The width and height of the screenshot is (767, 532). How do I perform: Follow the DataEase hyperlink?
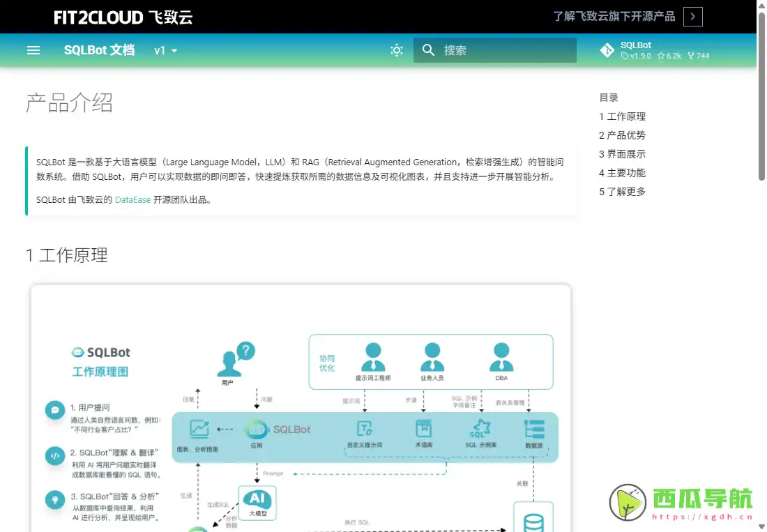point(132,199)
